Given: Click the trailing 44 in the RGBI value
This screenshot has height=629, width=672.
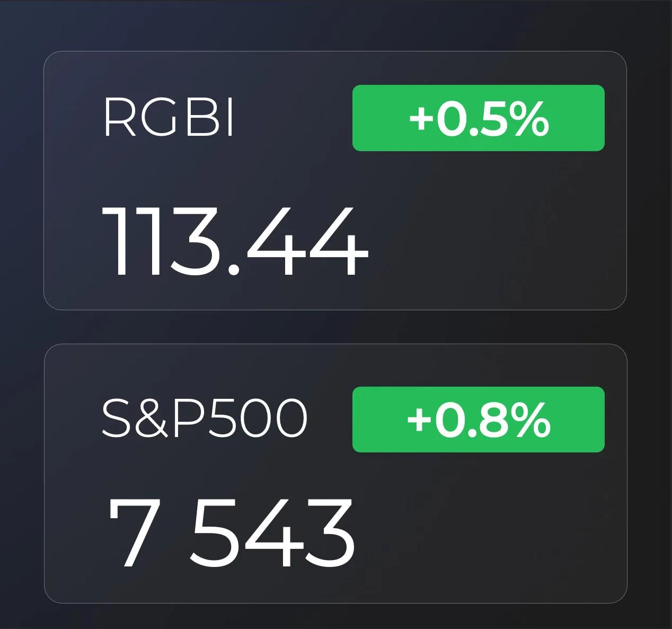Looking at the screenshot, I should pyautogui.click(x=305, y=242).
